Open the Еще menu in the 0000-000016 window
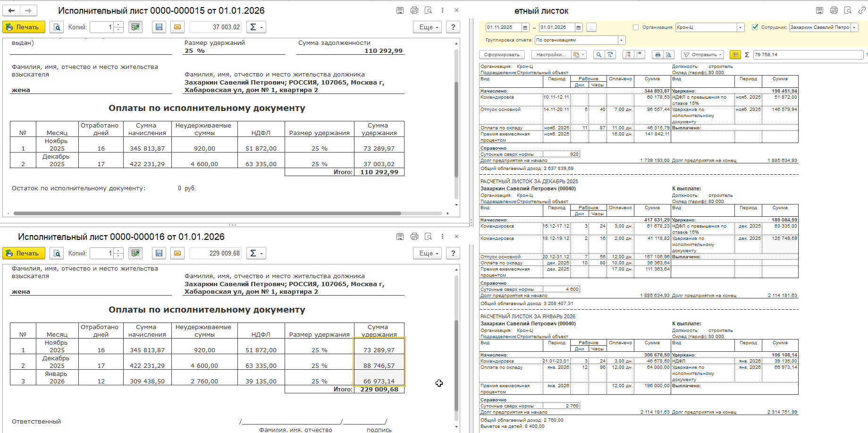Viewport: 868px width, 433px height. tap(428, 253)
